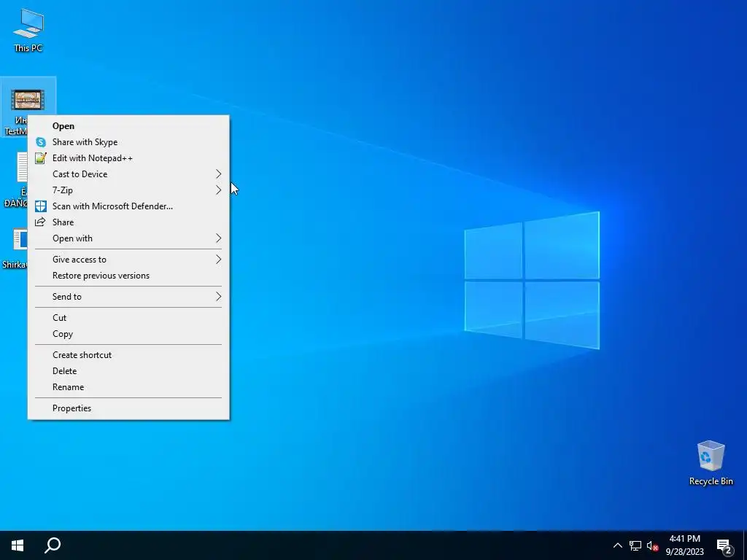Click the taskbar clock and date
The image size is (747, 560).
[x=684, y=545]
